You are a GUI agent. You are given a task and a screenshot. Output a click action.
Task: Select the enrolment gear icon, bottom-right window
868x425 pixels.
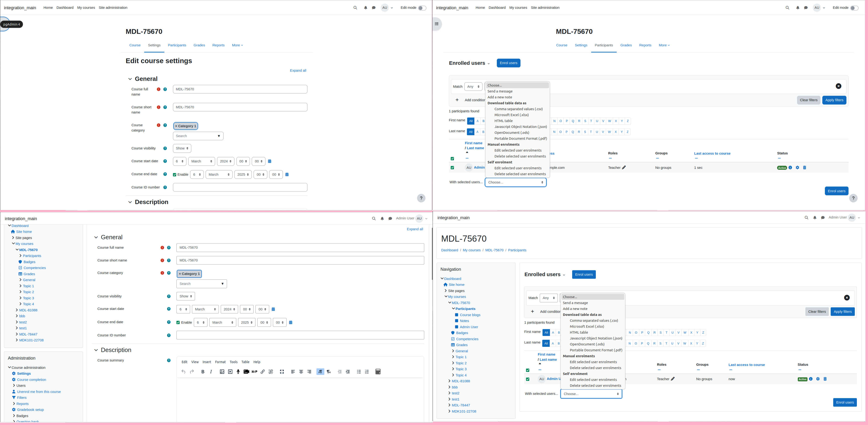818,379
